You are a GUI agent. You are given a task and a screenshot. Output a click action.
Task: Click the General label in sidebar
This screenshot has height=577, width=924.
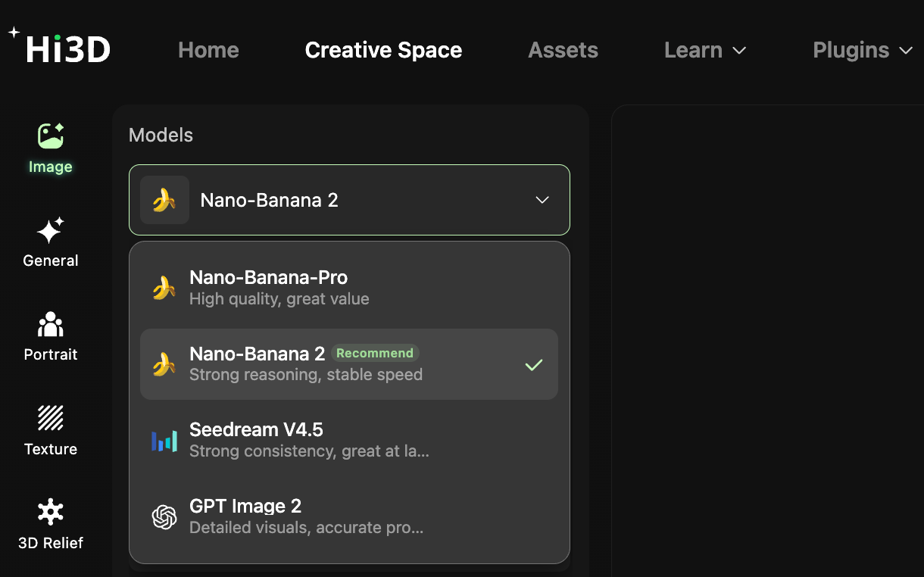pyautogui.click(x=51, y=260)
